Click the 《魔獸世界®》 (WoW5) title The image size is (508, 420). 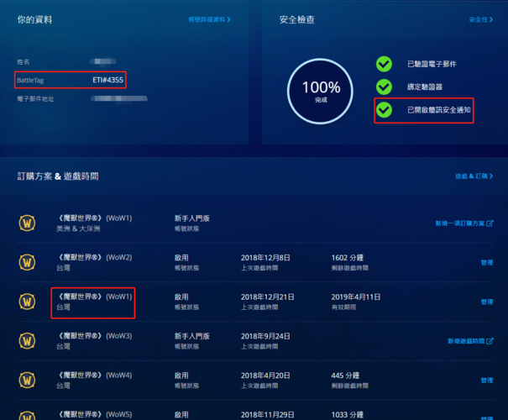pos(95,414)
